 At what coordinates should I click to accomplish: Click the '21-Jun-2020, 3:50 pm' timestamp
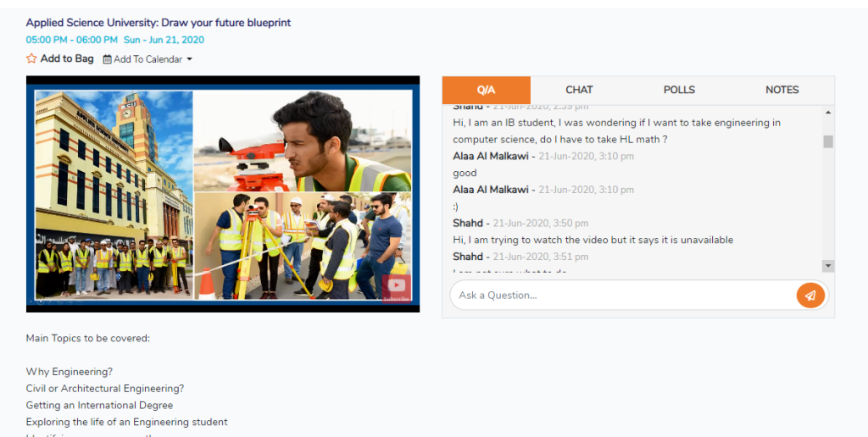tap(541, 224)
